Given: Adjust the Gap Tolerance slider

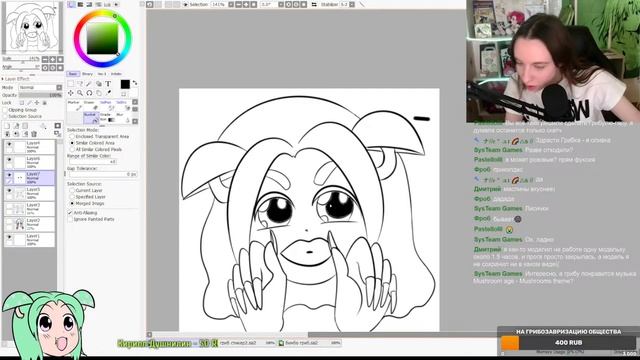Looking at the screenshot, I should pyautogui.click(x=102, y=174).
